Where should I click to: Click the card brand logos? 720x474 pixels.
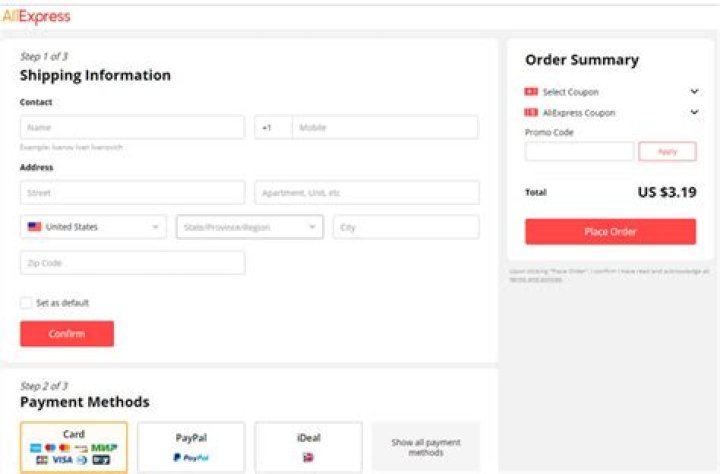pos(74,453)
